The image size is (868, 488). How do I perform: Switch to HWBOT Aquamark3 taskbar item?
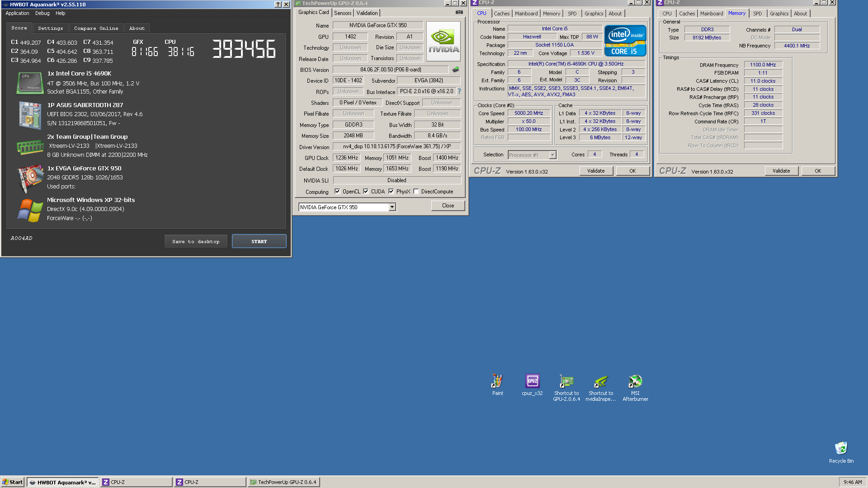coord(62,482)
